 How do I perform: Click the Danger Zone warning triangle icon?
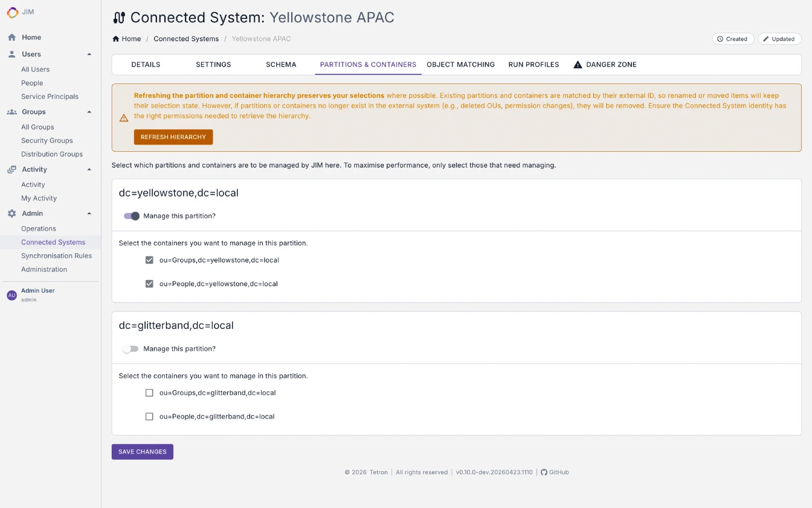[x=577, y=64]
